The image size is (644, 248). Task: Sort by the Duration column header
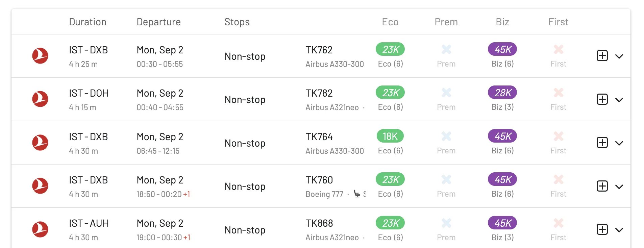coord(88,22)
